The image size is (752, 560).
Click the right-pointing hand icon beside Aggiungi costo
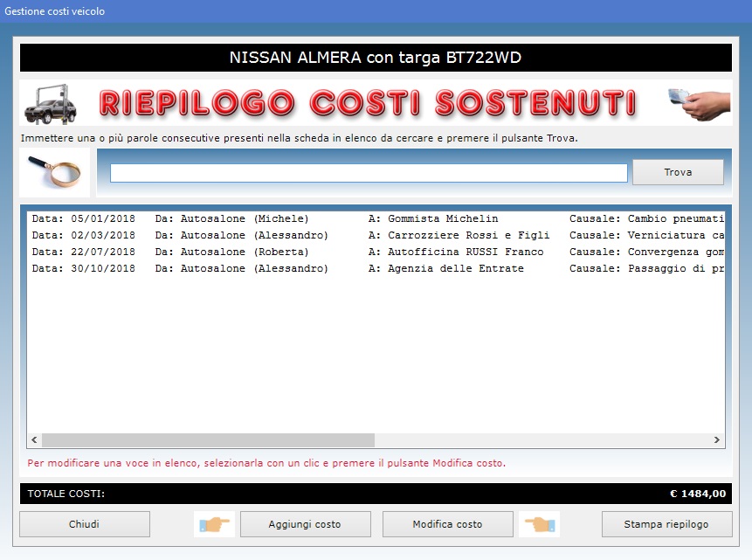(214, 524)
